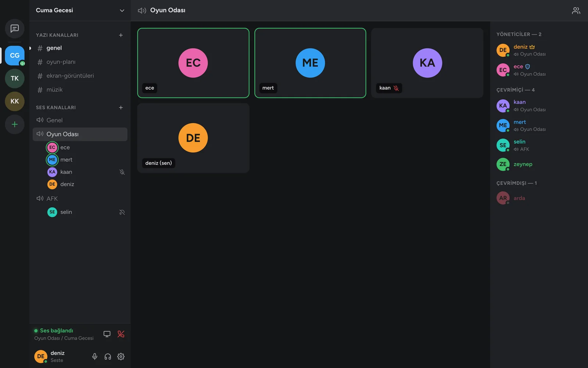
Task: Open selin's profile in member list
Action: point(539,145)
